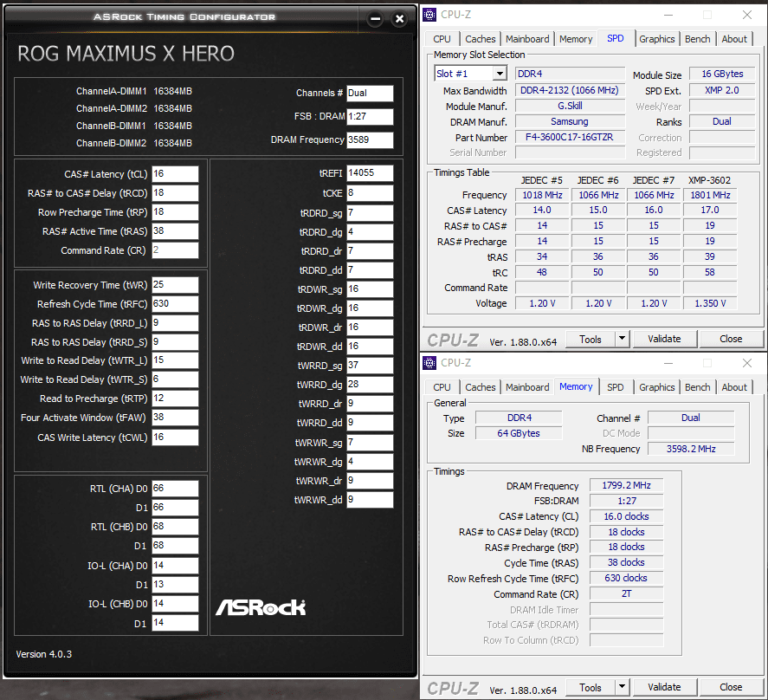Open Graphics tab in lower CPU-Z window

657,386
